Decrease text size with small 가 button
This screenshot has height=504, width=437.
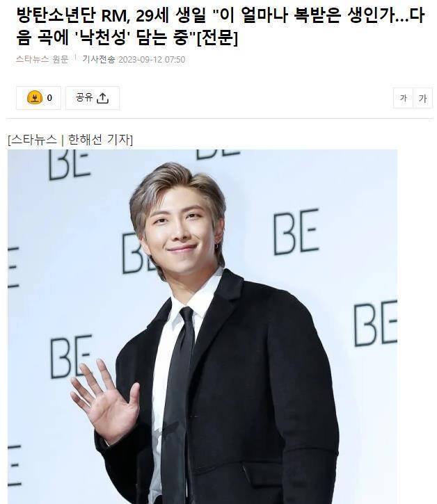click(x=403, y=98)
